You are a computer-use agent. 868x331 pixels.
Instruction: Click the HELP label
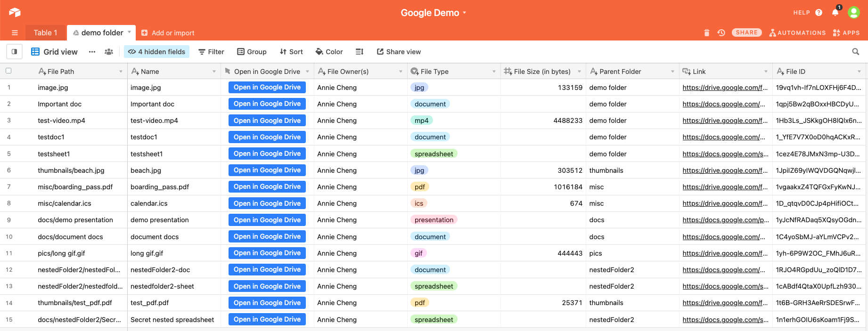coord(802,13)
